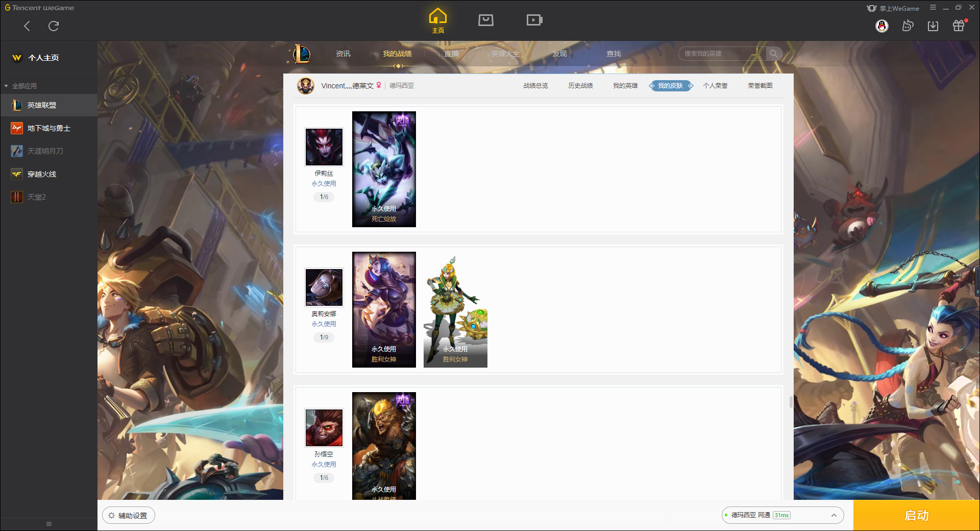980x531 pixels.
Task: Switch to the 资讯 tab
Action: pyautogui.click(x=343, y=54)
